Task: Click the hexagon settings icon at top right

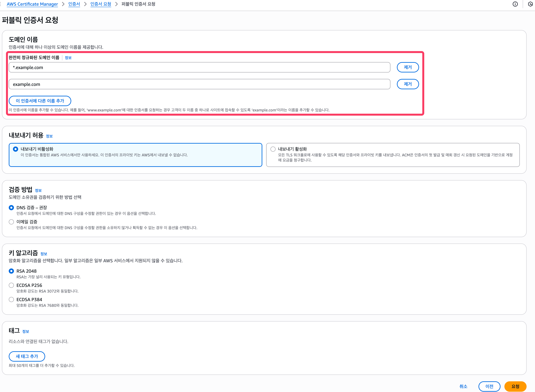Action: pos(530,4)
